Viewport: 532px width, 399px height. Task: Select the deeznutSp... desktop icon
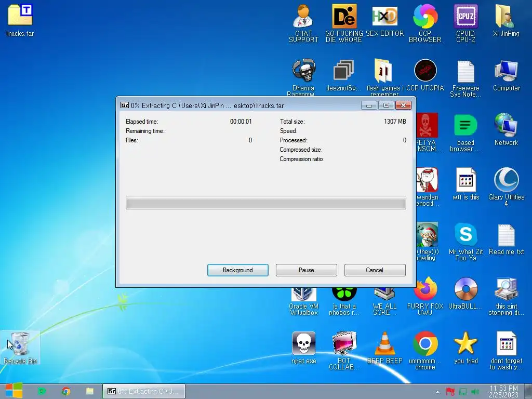pos(344,75)
